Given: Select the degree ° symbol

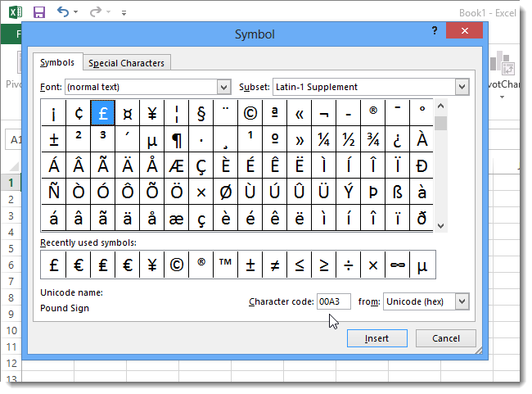Looking at the screenshot, I should (422, 113).
